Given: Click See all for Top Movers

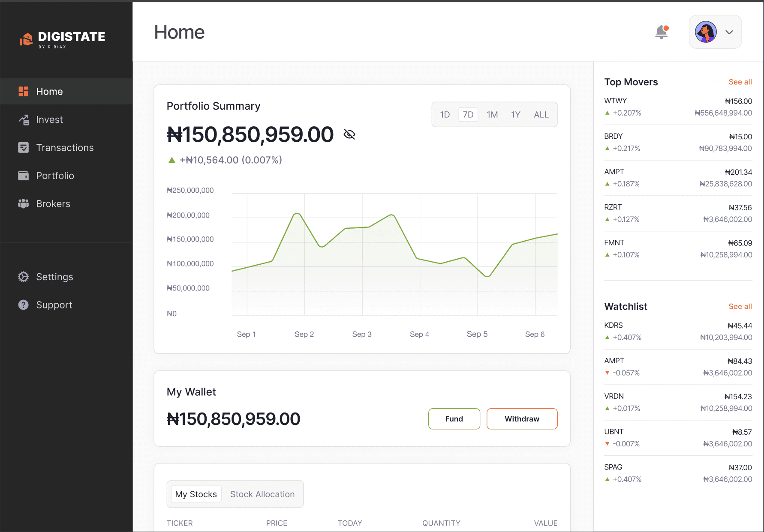Looking at the screenshot, I should pos(740,82).
